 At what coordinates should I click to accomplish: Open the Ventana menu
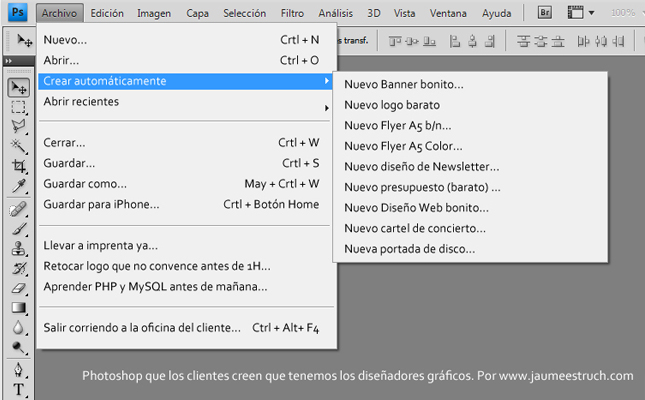[x=448, y=13]
